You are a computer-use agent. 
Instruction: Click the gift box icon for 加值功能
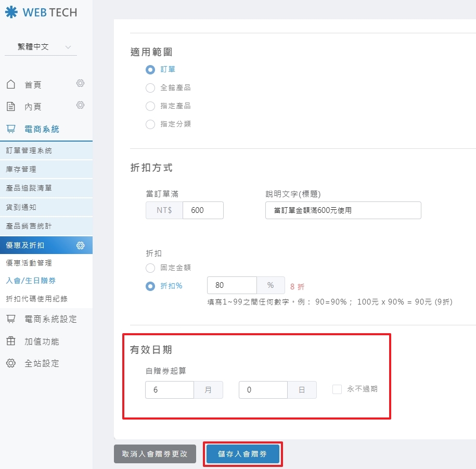[x=11, y=341]
